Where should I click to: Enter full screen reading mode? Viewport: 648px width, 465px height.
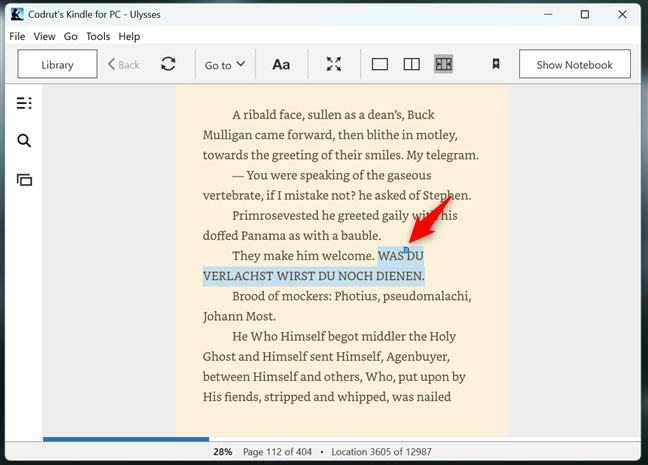(x=334, y=65)
